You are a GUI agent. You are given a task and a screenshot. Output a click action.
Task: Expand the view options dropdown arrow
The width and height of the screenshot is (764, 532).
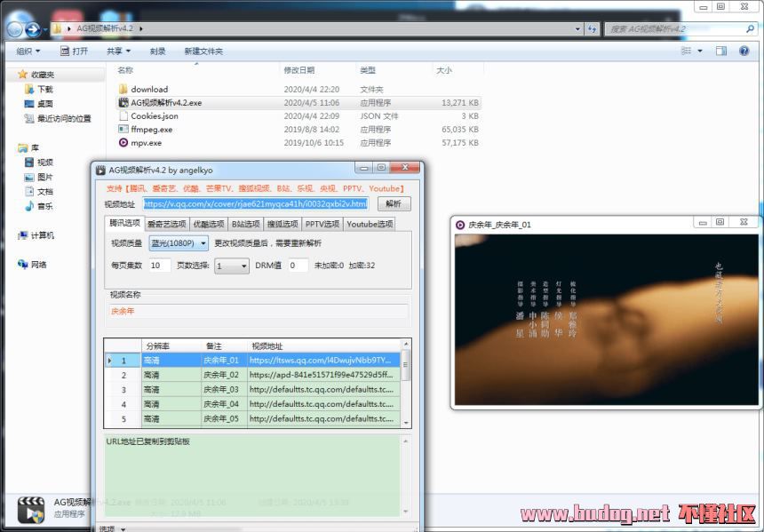click(700, 51)
